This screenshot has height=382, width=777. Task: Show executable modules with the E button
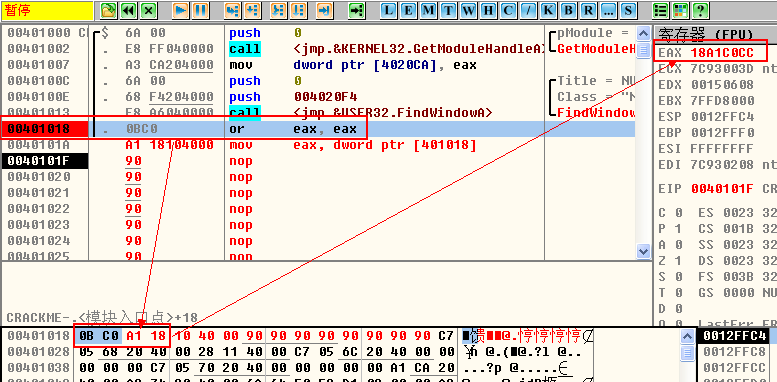[x=408, y=10]
